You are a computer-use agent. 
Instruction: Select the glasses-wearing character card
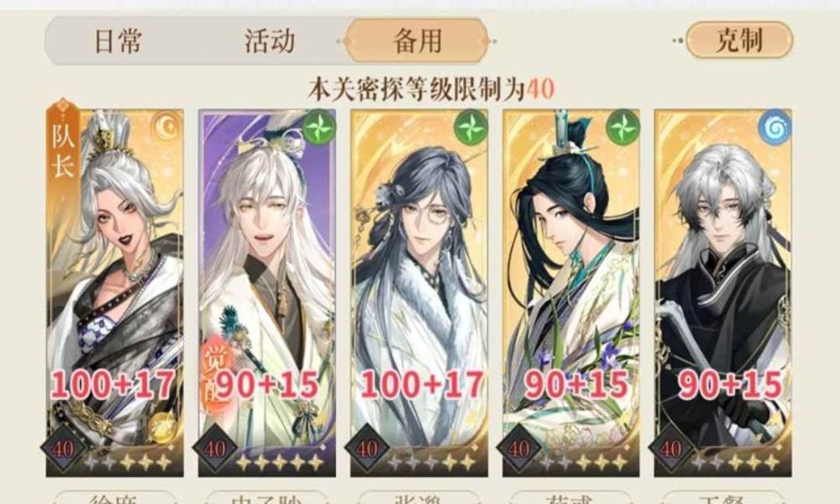tap(419, 292)
